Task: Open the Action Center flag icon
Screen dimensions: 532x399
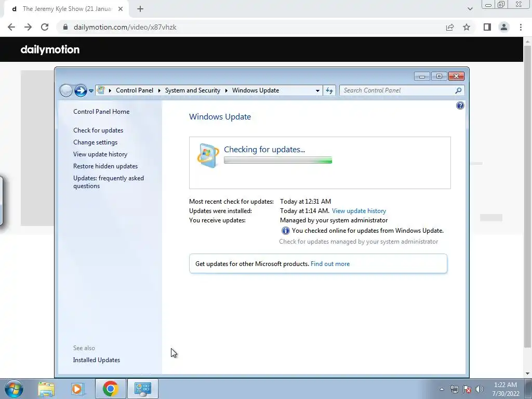Action: (x=467, y=389)
